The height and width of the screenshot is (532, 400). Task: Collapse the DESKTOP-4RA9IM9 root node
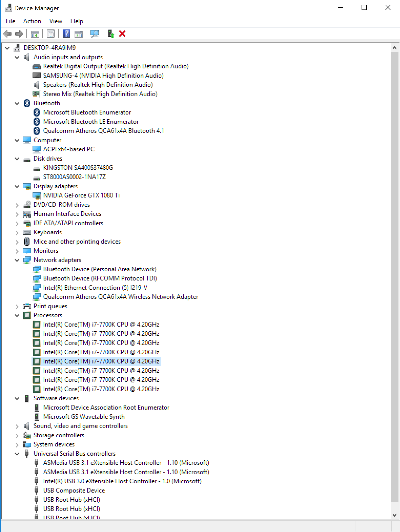[7, 48]
